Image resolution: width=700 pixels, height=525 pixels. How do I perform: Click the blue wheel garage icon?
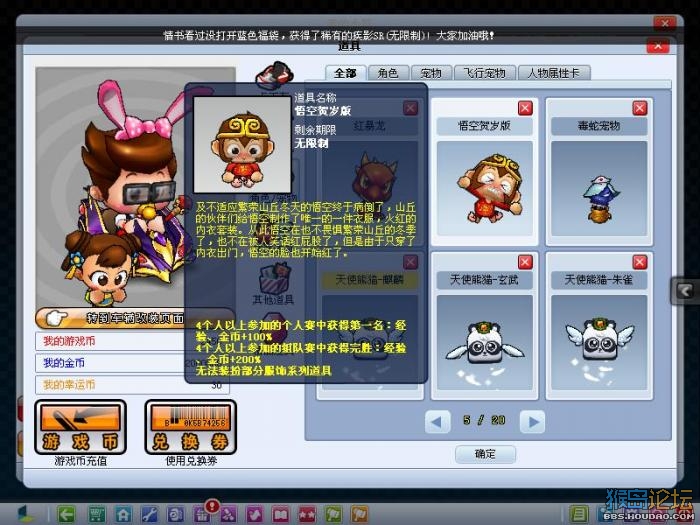point(176,514)
